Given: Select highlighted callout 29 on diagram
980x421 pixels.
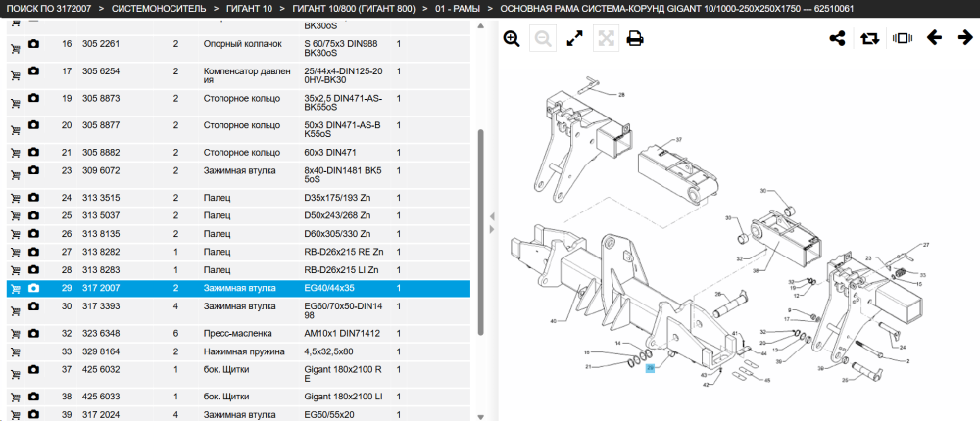Looking at the screenshot, I should coord(650,368).
